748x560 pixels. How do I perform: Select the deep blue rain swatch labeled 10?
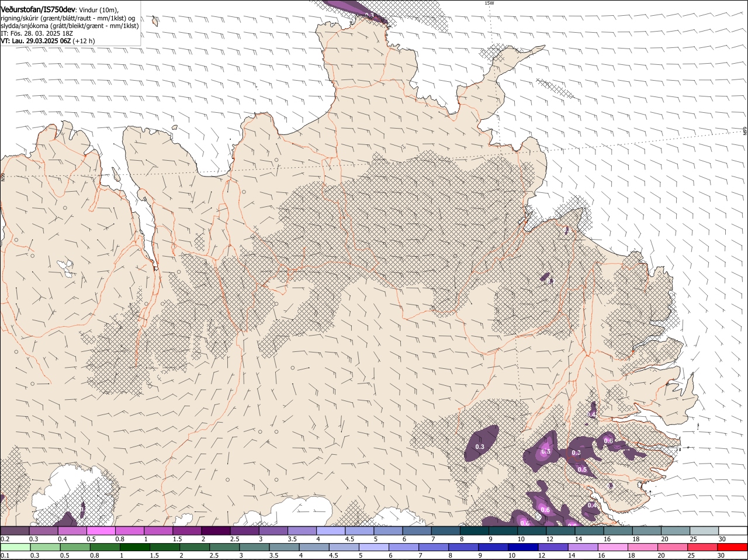point(523,547)
